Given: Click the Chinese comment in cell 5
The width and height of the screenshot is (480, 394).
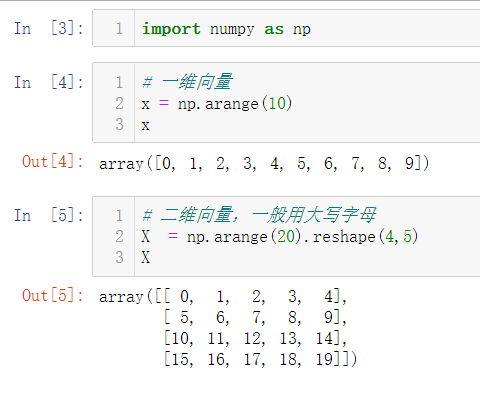Looking at the screenshot, I should [x=259, y=215].
